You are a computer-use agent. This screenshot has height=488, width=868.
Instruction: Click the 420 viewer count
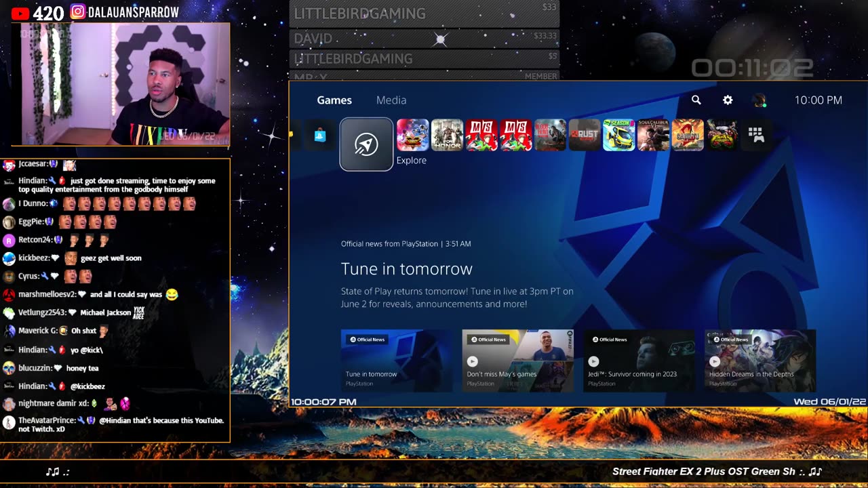(48, 13)
